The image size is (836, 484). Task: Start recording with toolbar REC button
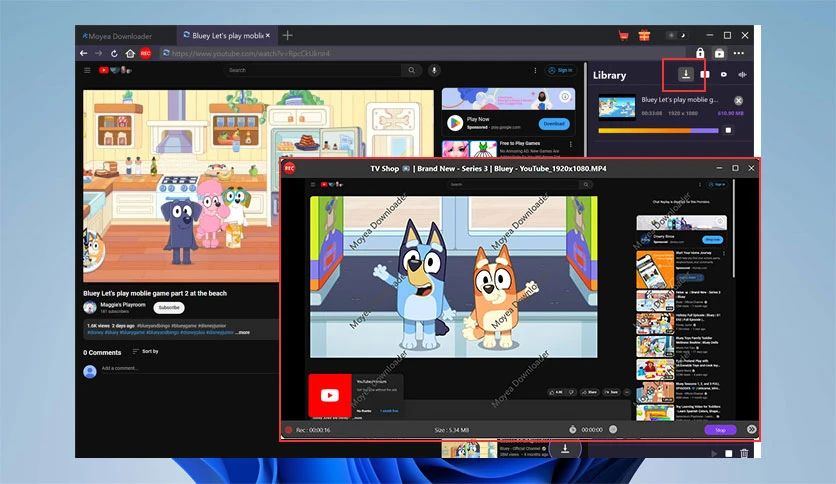(x=146, y=53)
